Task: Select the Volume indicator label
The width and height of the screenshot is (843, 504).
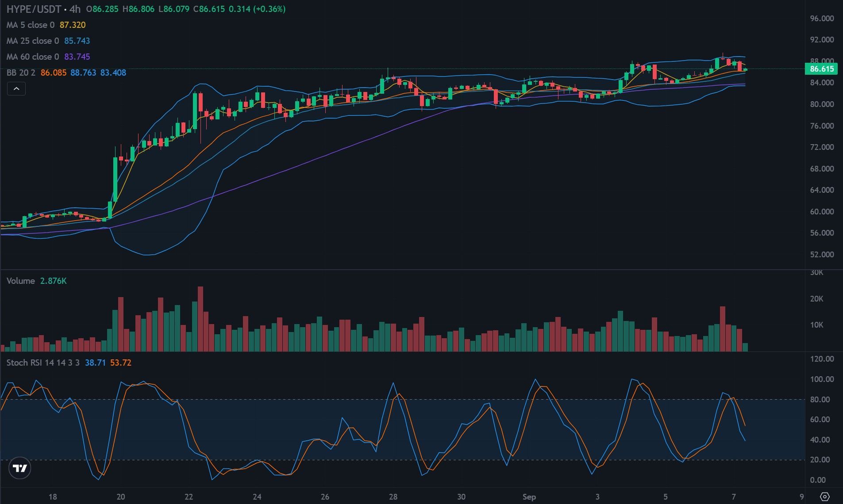Action: (21, 281)
